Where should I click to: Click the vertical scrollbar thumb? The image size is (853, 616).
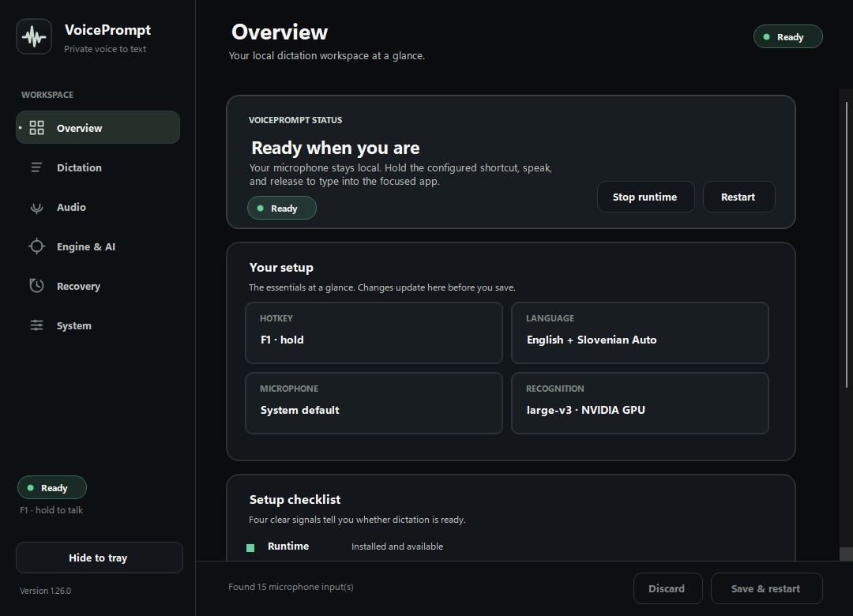click(x=847, y=245)
